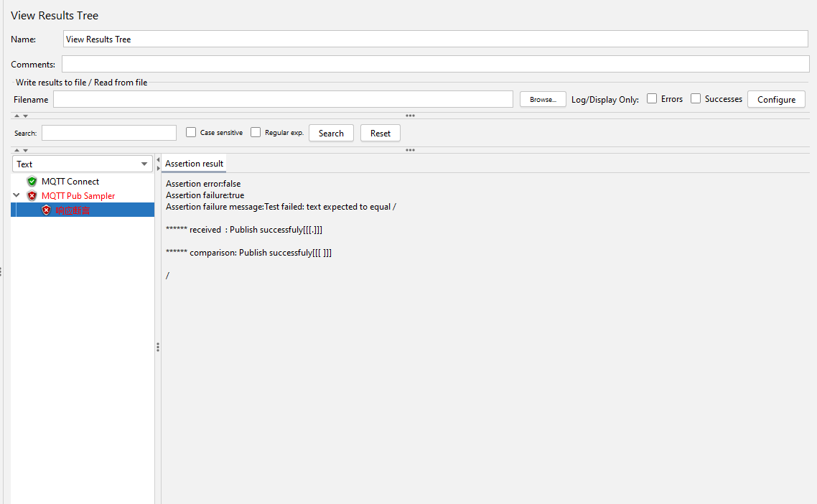The height and width of the screenshot is (504, 817).
Task: Enable the Successes only checkbox
Action: coord(696,98)
